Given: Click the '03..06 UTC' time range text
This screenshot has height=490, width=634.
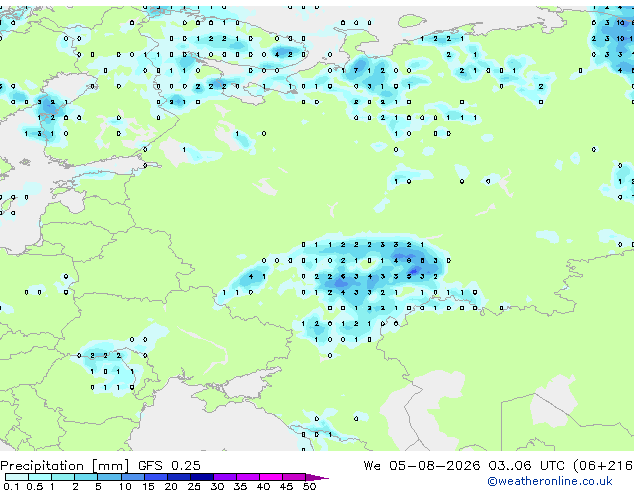Looking at the screenshot, I should 526,466.
